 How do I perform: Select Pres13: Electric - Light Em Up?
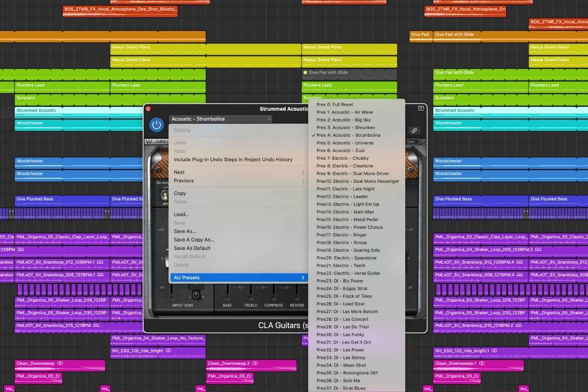(x=356, y=204)
